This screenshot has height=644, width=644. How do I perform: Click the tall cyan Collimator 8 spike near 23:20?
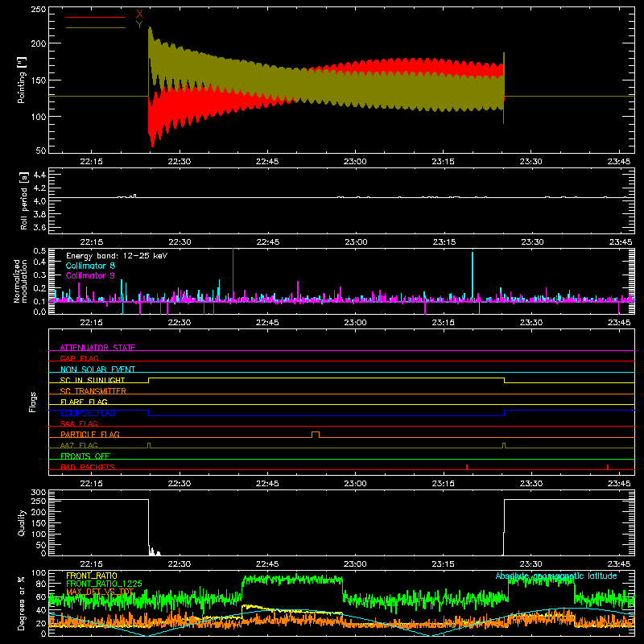pyautogui.click(x=473, y=276)
